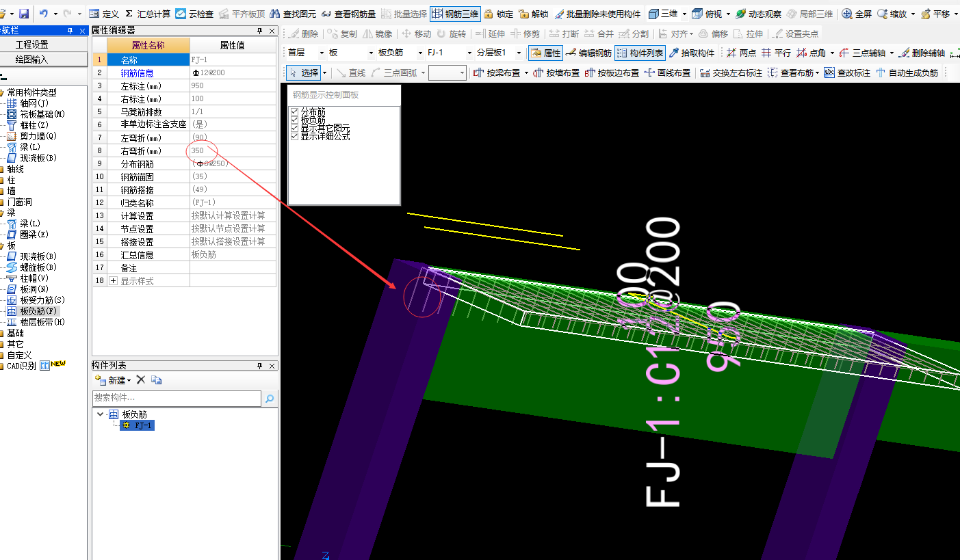Image resolution: width=960 pixels, height=560 pixels.
Task: Open 按梁布置 dropdown arrow
Action: 526,72
